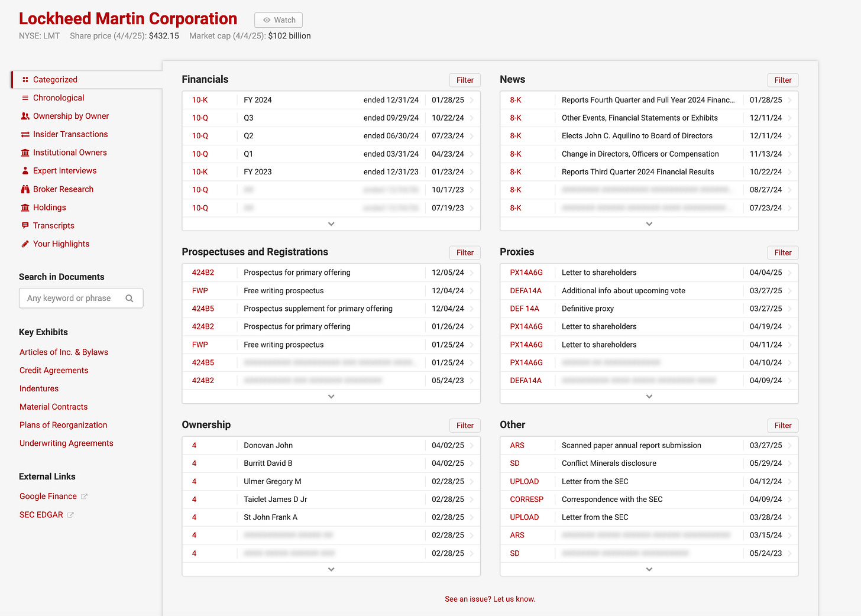Open Articles of Inc. & Bylaws
This screenshot has height=616, width=861.
click(x=64, y=352)
